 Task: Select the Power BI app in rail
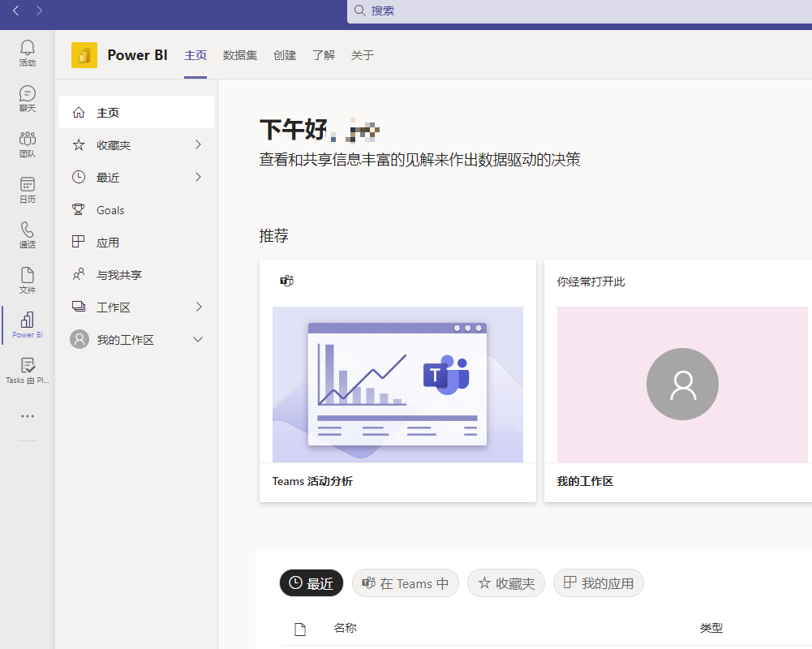click(x=28, y=325)
